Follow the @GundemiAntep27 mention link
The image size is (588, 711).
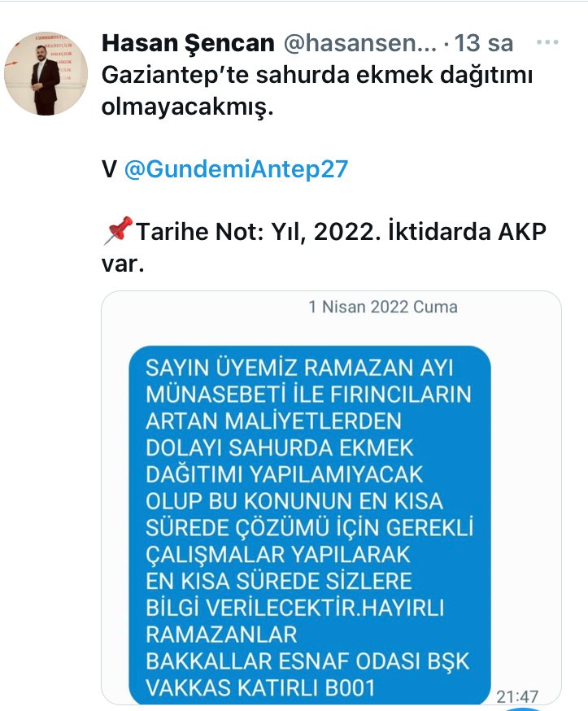click(x=236, y=169)
